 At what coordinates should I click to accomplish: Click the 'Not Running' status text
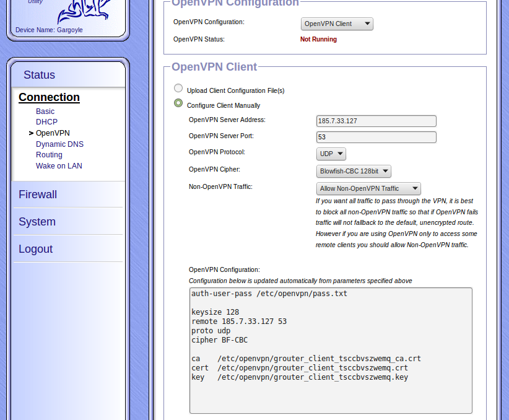click(318, 39)
